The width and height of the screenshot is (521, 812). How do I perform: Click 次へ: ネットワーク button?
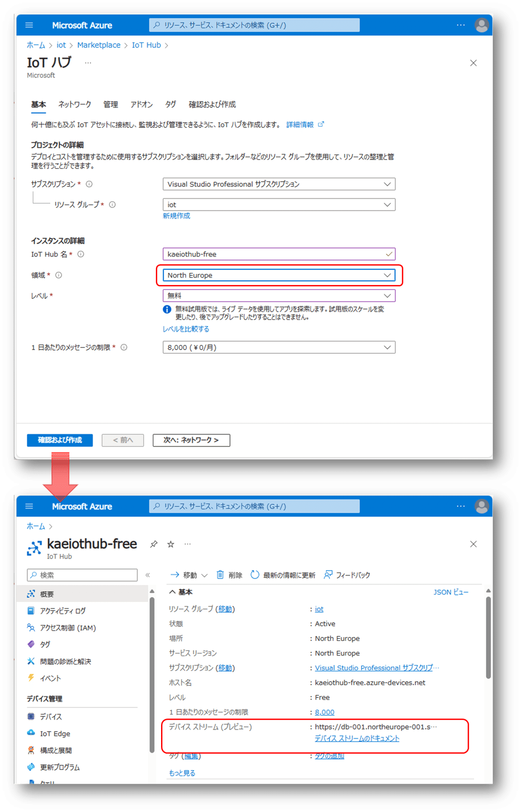click(x=191, y=440)
